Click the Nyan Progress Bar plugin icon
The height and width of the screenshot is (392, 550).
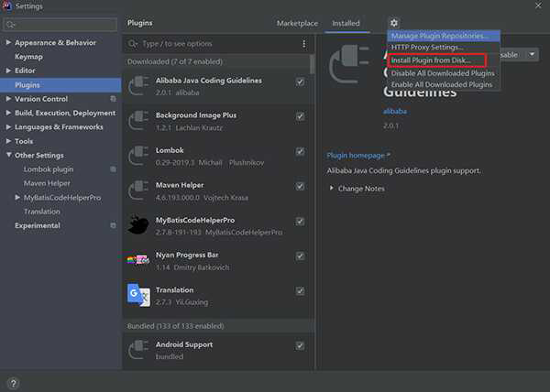[138, 259]
